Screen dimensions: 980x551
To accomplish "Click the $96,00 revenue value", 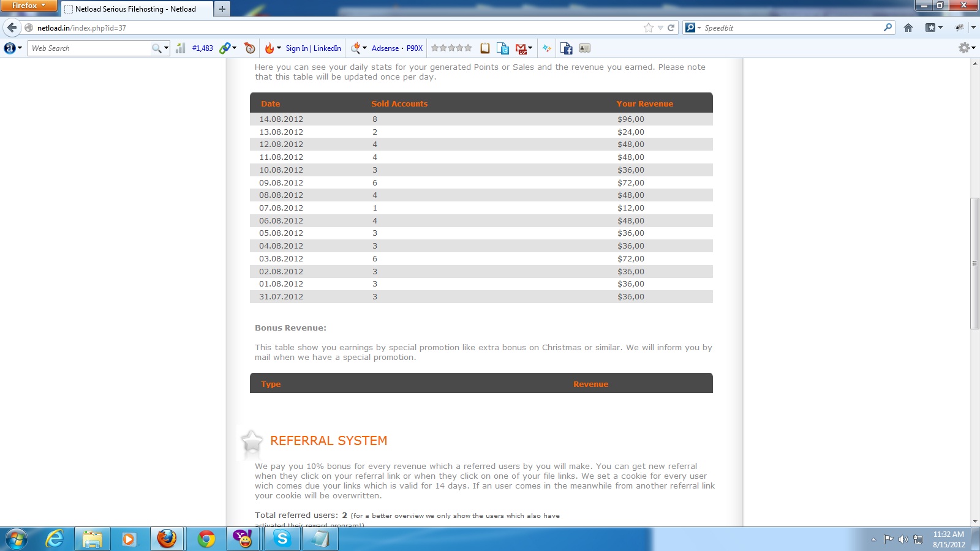I will pos(631,119).
